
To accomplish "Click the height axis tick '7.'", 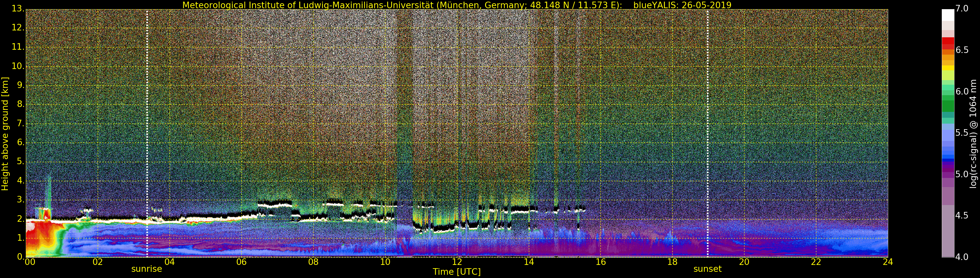I will (21, 123).
